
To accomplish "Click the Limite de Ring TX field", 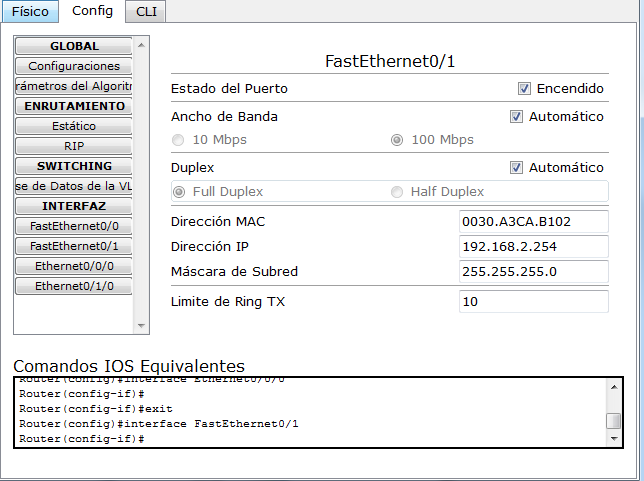I will tap(534, 301).
